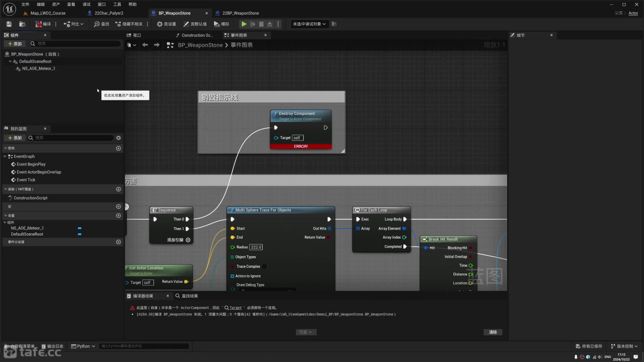The width and height of the screenshot is (644, 362).
Task: Click NS_AOE_Meteor_1 variable type color pill
Action: [x=79, y=228]
